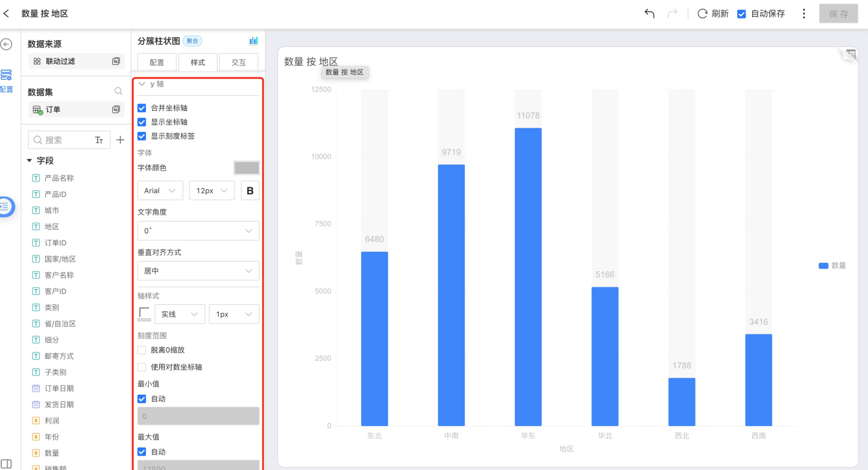Click the back arrow beside the chart title
Image resolution: width=868 pixels, height=470 pixels.
[x=7, y=13]
